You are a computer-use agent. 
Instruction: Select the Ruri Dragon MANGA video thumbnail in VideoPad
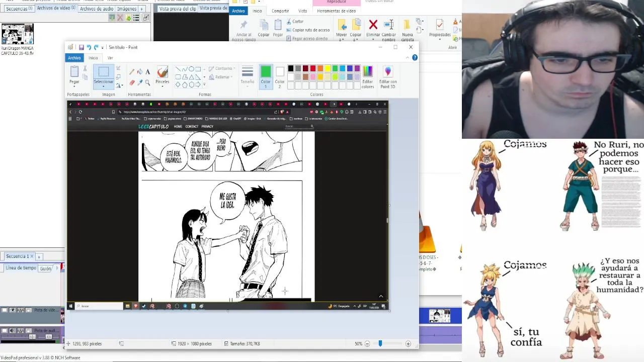coord(17,34)
